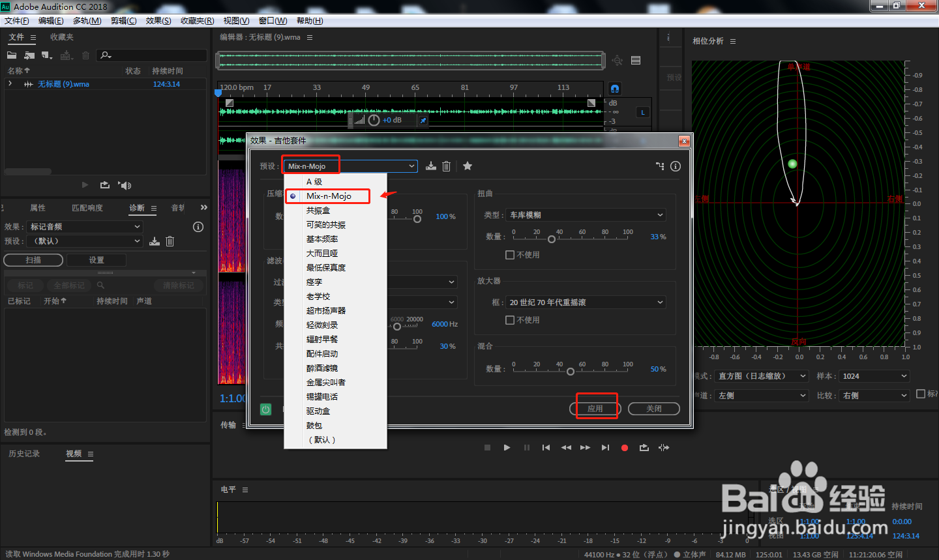This screenshot has height=560, width=939.
Task: Click 扫描 button
Action: (33, 260)
